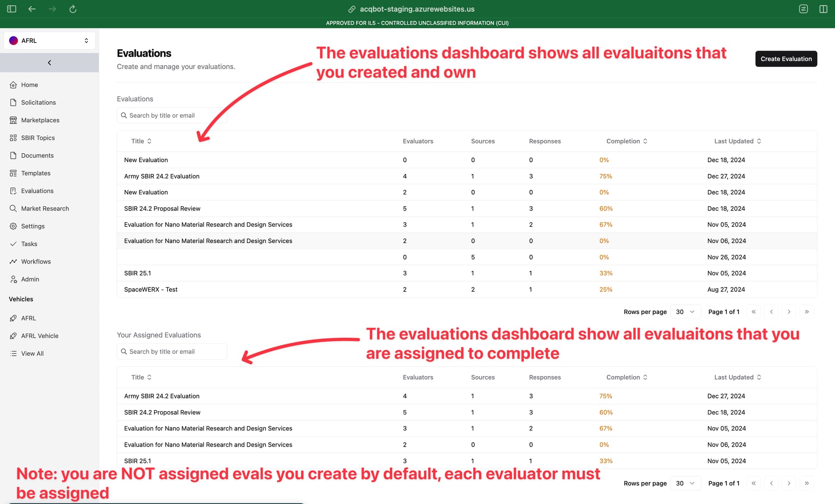Go to last page of assigned evaluations
Viewport: 835px width, 504px height.
click(x=807, y=483)
